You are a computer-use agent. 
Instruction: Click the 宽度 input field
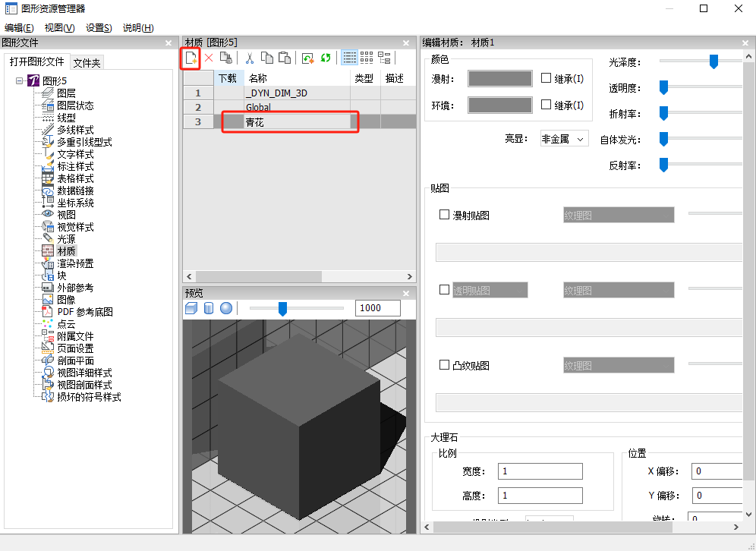(540, 471)
